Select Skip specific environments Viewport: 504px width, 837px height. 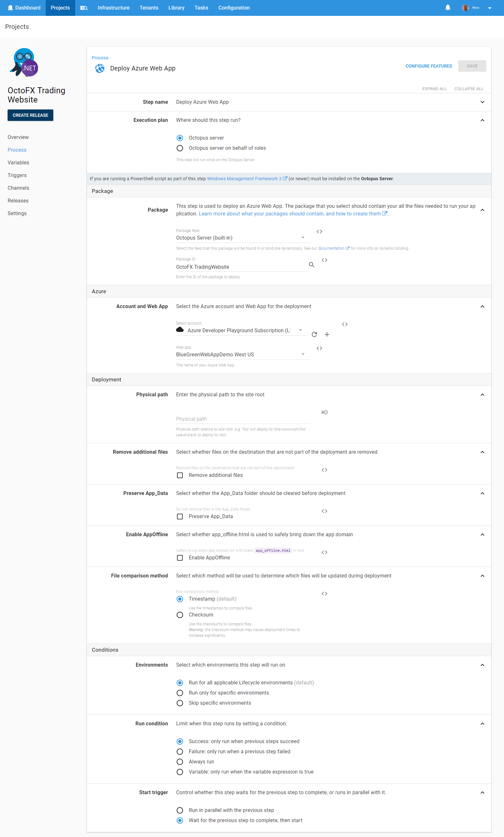180,703
